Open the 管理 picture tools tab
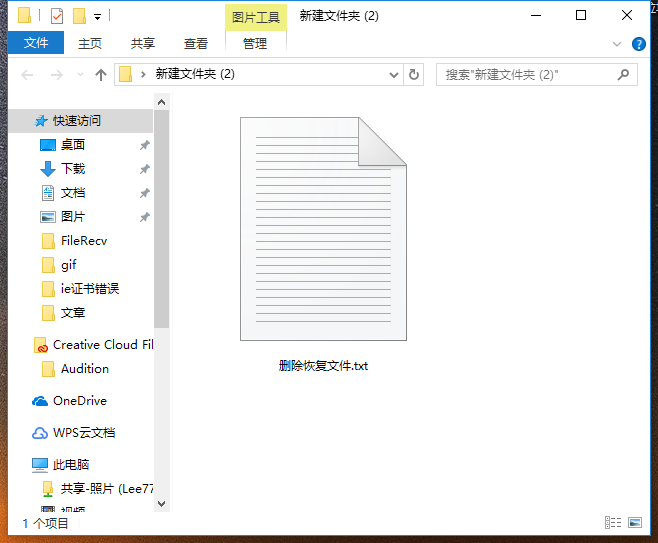This screenshot has height=543, width=658. click(x=255, y=43)
